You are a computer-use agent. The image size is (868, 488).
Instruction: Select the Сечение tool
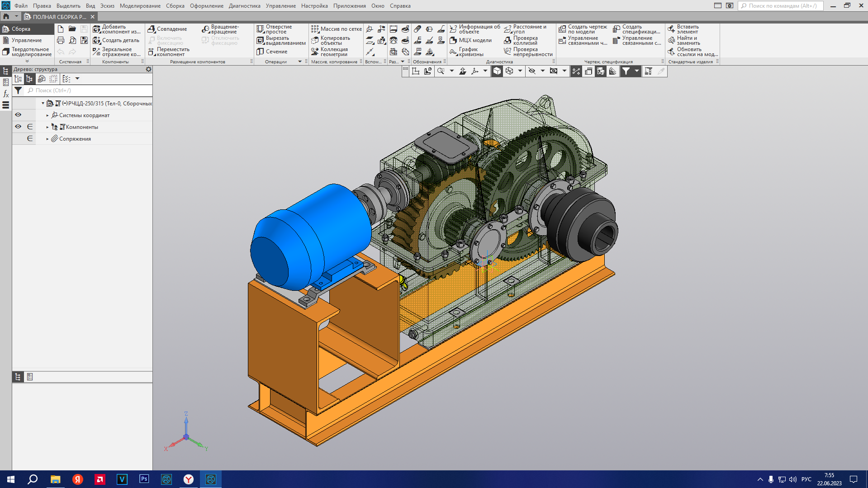tap(272, 52)
